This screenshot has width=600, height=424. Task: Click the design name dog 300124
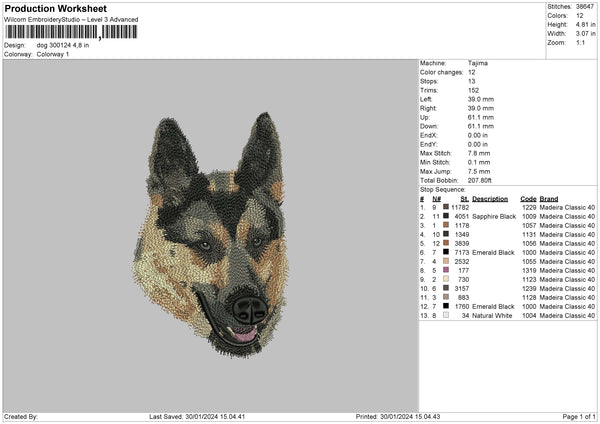click(63, 45)
